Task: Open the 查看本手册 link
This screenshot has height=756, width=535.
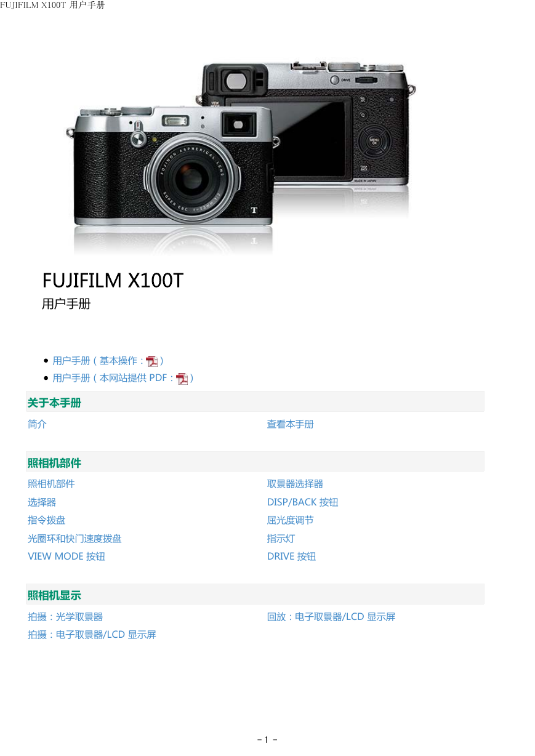Action: (x=290, y=424)
